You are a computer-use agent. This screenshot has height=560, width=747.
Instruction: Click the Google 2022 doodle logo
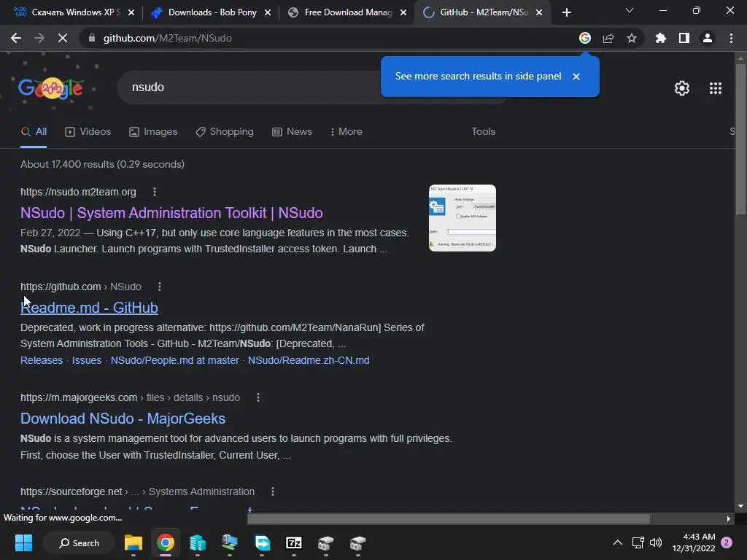click(50, 87)
